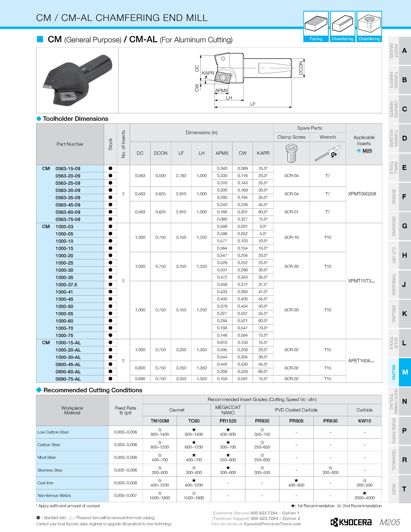This screenshot has width=411, height=532.
Task: Select section tab T Index
Action: tap(399, 489)
